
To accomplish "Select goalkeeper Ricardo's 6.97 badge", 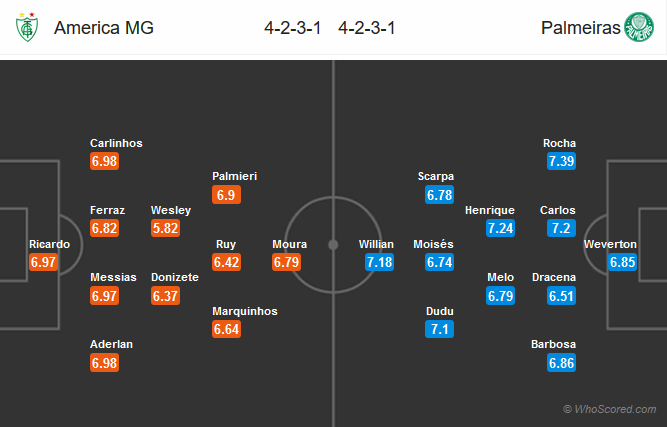I will click(43, 262).
